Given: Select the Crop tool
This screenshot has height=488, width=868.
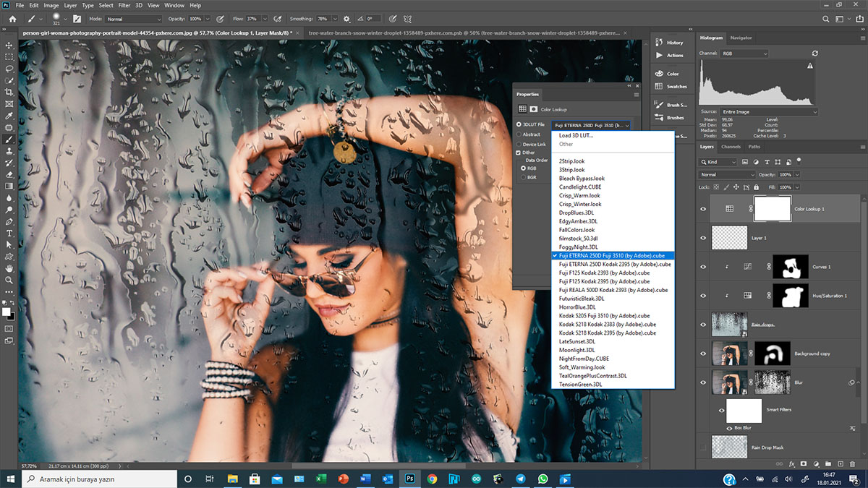Looking at the screenshot, I should coord(9,92).
